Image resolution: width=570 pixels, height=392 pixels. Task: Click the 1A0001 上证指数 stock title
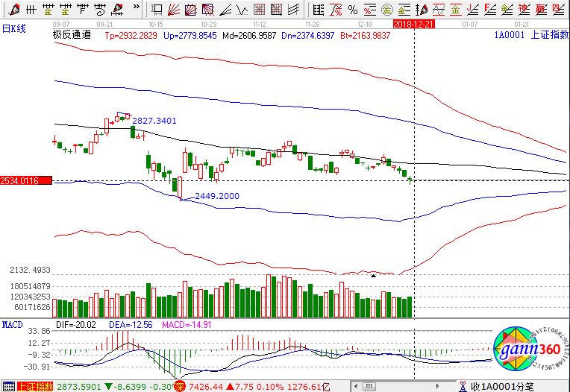[530, 35]
